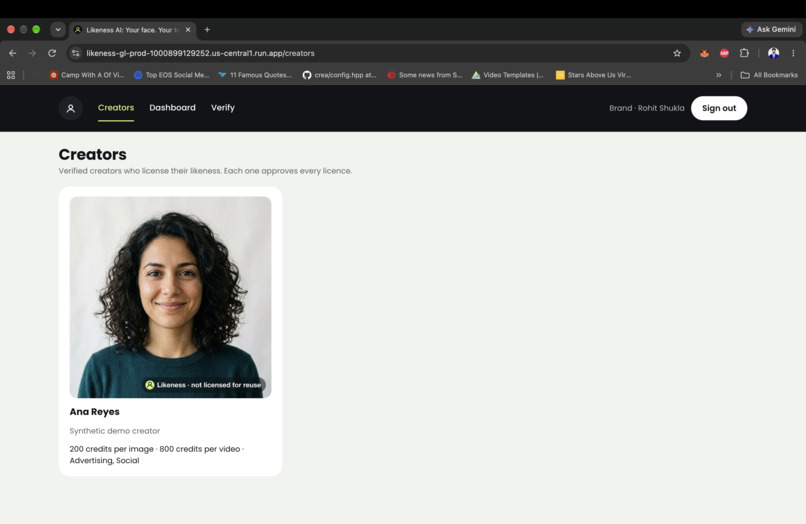Click the browser back arrow
The height and width of the screenshot is (524, 806).
click(x=12, y=53)
